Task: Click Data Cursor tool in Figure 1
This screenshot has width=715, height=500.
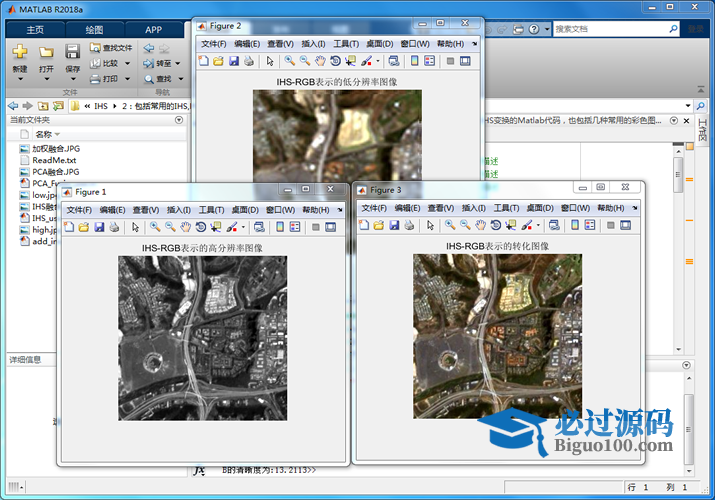Action: click(216, 227)
